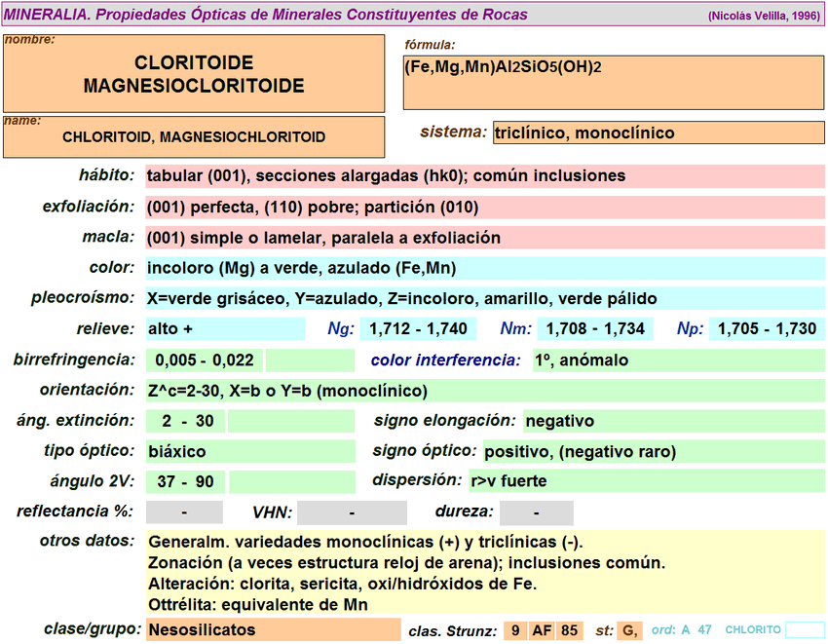
Task: Click inside the otros datos notes box
Action: click(x=484, y=572)
